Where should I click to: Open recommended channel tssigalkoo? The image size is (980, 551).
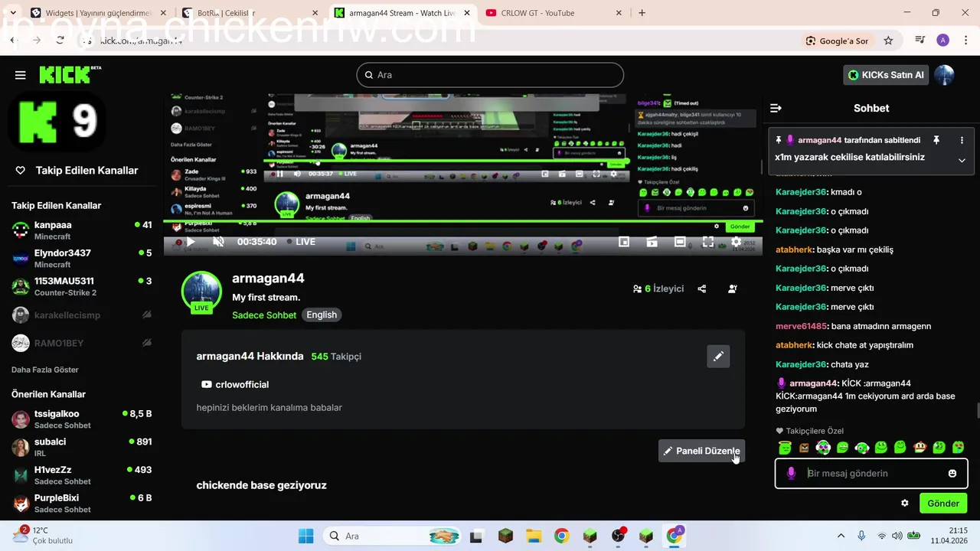pos(82,419)
